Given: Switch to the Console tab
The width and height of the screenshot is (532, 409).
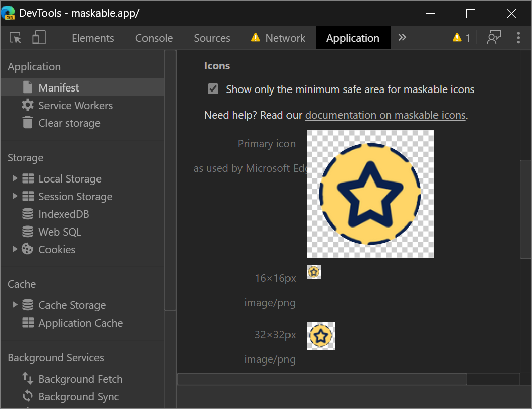Looking at the screenshot, I should click(154, 38).
